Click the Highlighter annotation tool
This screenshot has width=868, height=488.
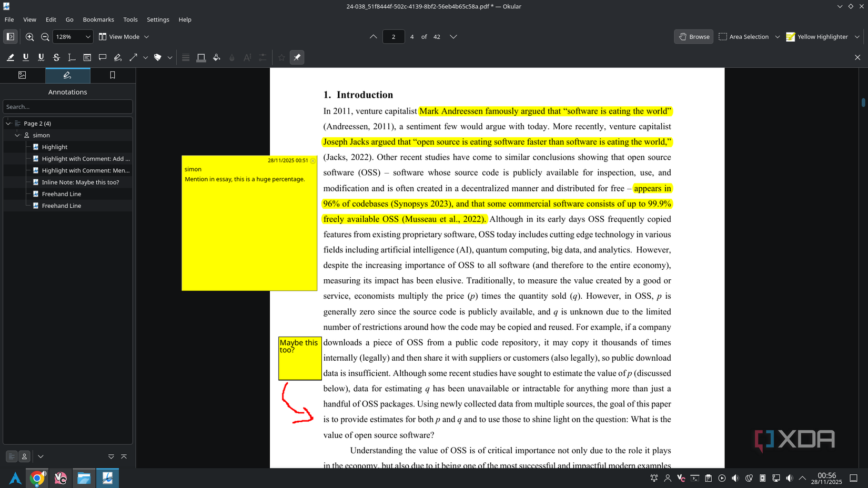coord(10,57)
